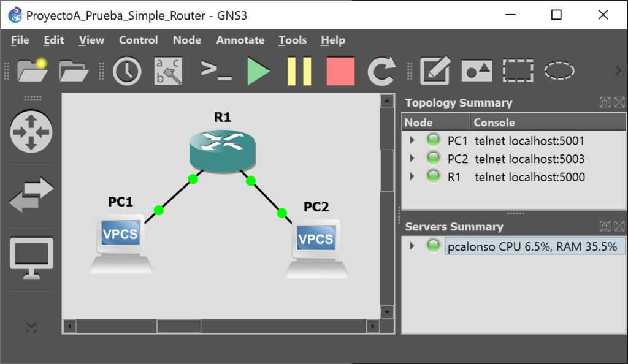Click canvas vertical scrollbar down arrow
Image resolution: width=628 pixels, height=364 pixels.
coord(387,311)
